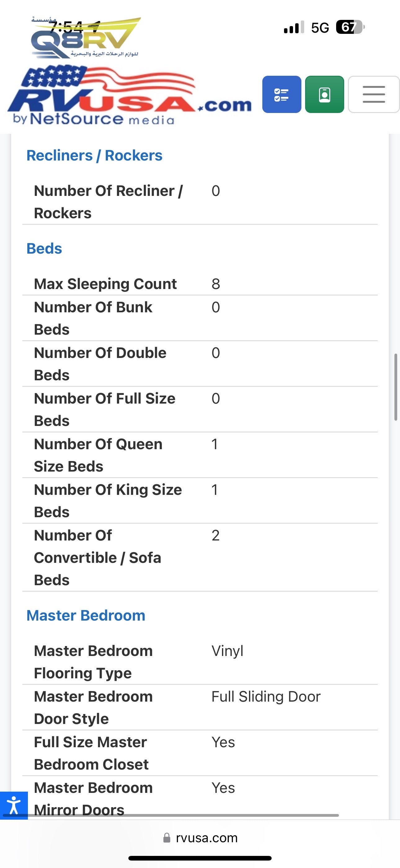Click the blue checklist icon button
The image size is (400, 868).
282,94
